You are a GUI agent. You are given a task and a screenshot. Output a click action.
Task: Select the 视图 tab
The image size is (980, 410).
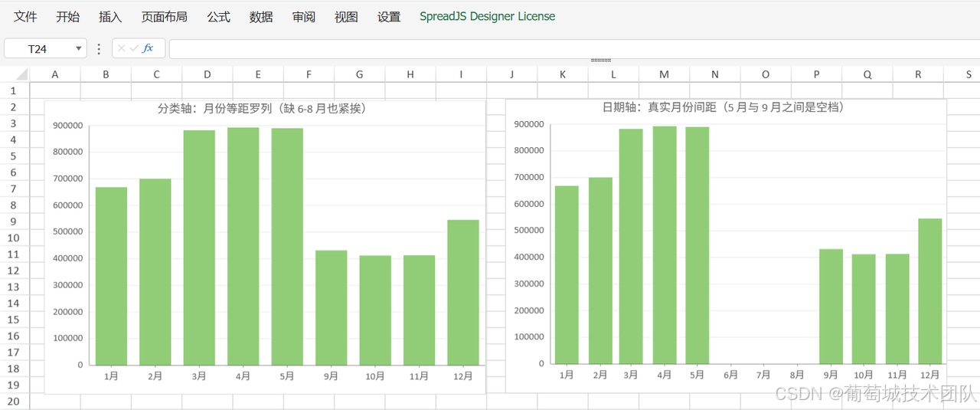click(346, 16)
